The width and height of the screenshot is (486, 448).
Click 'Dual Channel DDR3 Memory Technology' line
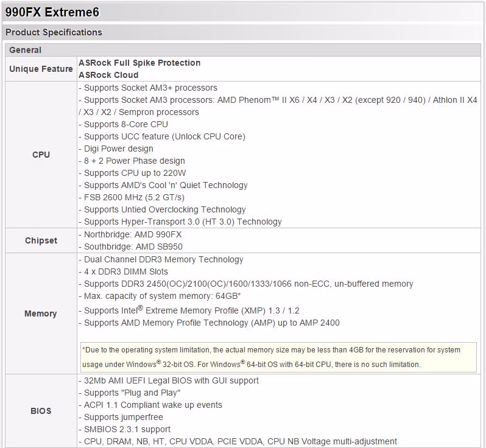coord(161,260)
